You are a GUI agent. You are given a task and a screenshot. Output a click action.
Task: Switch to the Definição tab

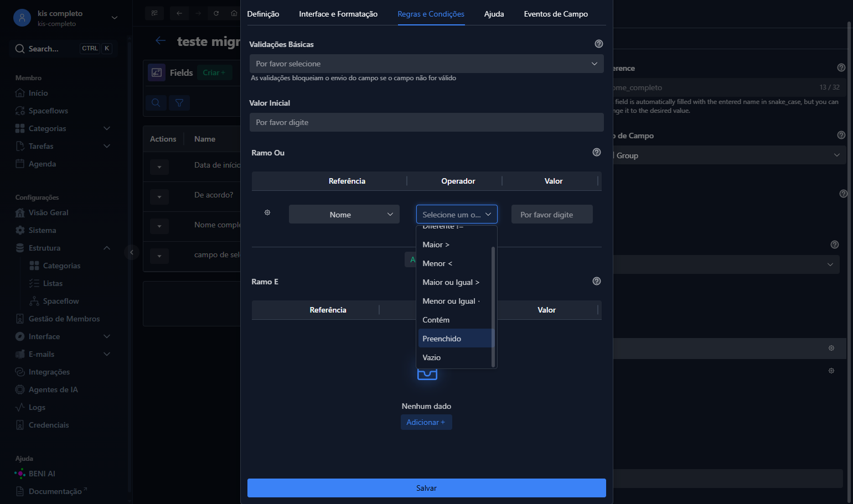click(263, 14)
